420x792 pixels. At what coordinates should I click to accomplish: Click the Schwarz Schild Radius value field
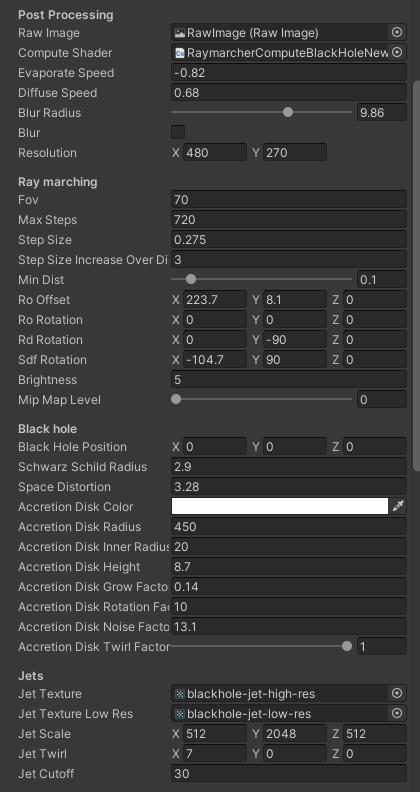pyautogui.click(x=289, y=466)
